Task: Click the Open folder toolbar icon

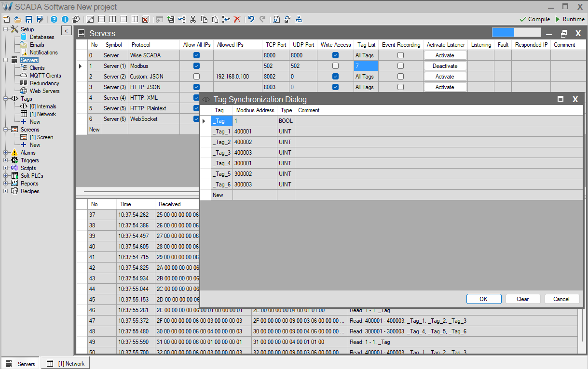Action: tap(17, 19)
